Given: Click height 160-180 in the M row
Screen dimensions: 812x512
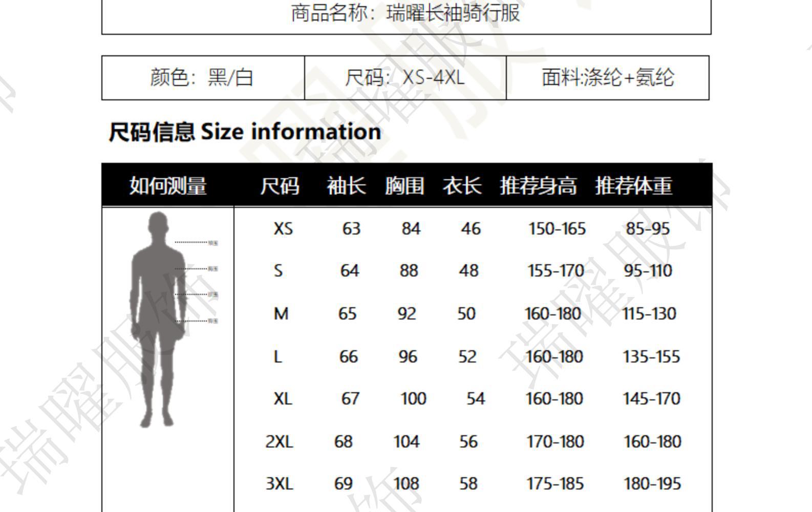Looking at the screenshot, I should pyautogui.click(x=553, y=313).
